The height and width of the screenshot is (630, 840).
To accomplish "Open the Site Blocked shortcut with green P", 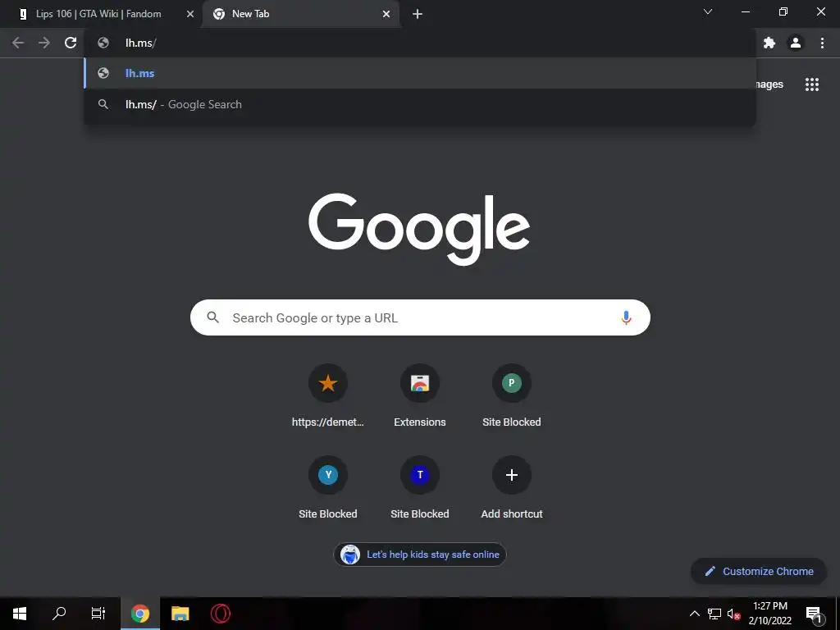I will click(512, 396).
